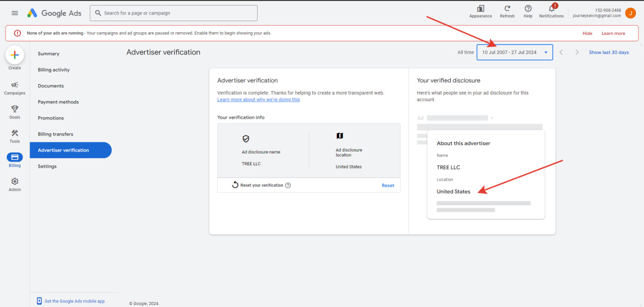The image size is (644, 307).
Task: Click the Advertiser verification page title
Action: [x=164, y=52]
